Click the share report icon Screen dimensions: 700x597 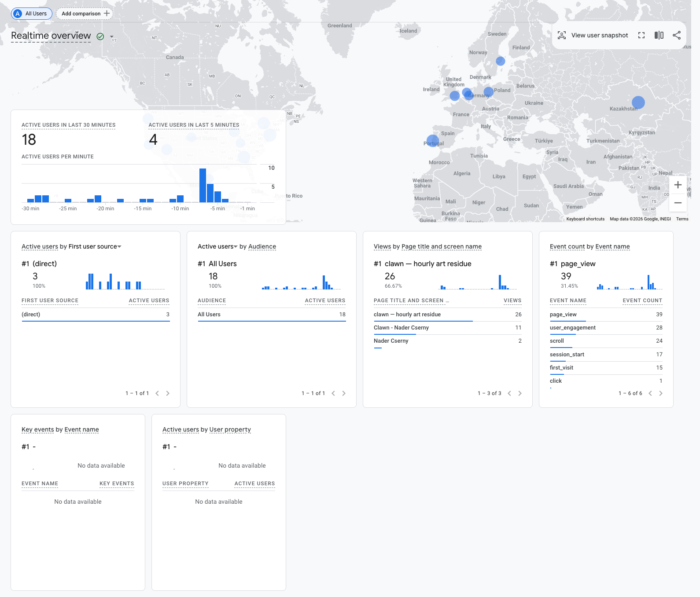(677, 35)
